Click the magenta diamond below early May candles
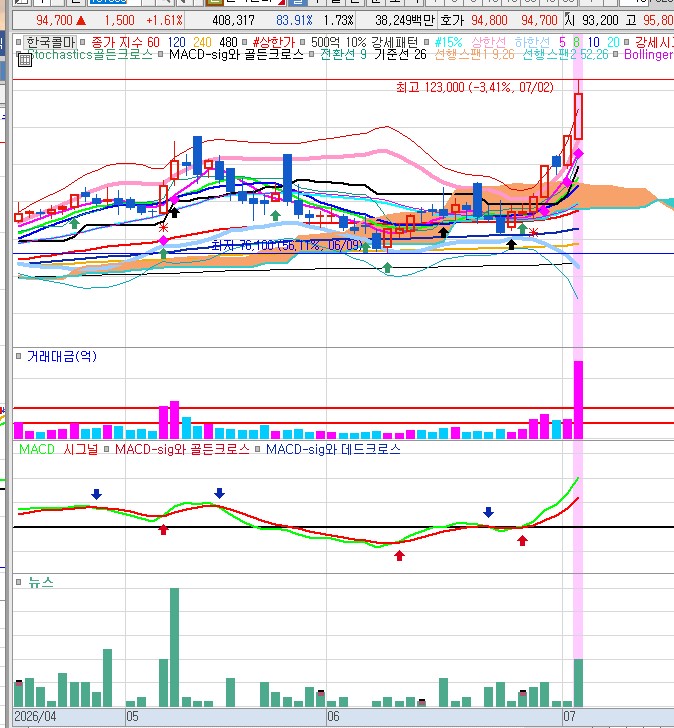Screen dimensions: 674x728 click(163, 240)
